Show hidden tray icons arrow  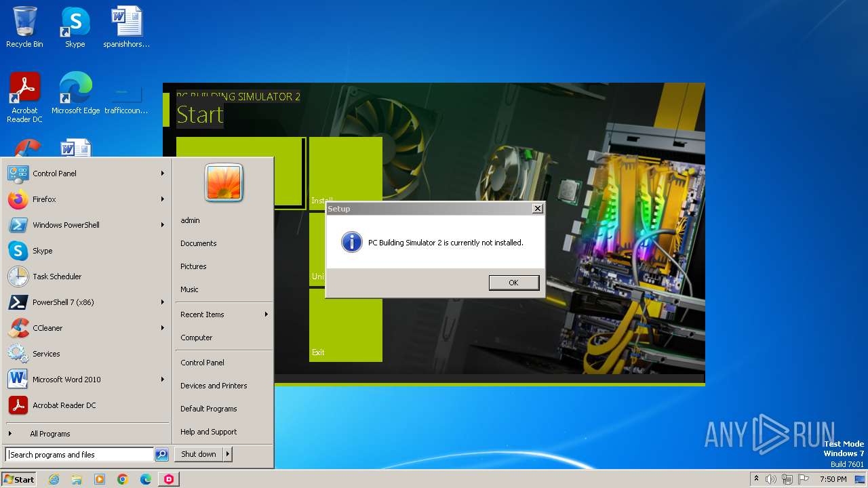(x=756, y=479)
